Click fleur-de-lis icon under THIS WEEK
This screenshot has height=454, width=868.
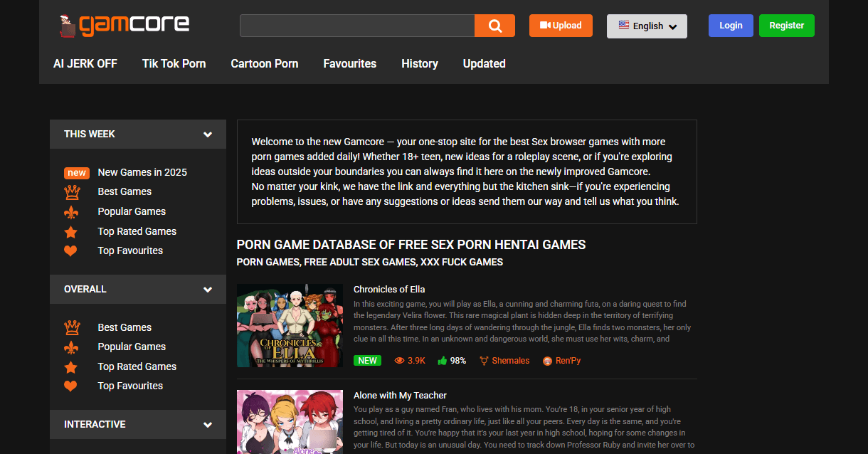(71, 212)
